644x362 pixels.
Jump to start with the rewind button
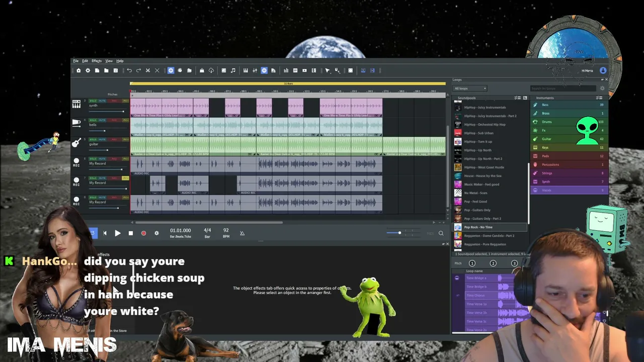(105, 233)
